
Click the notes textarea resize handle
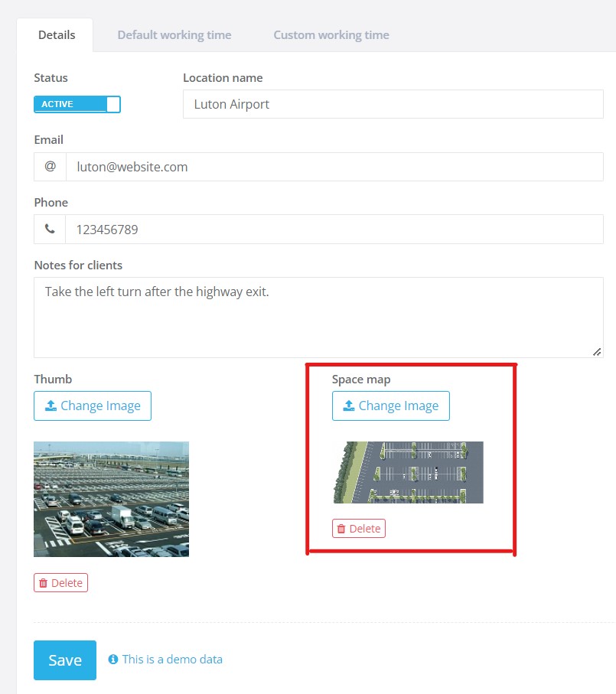tap(597, 352)
